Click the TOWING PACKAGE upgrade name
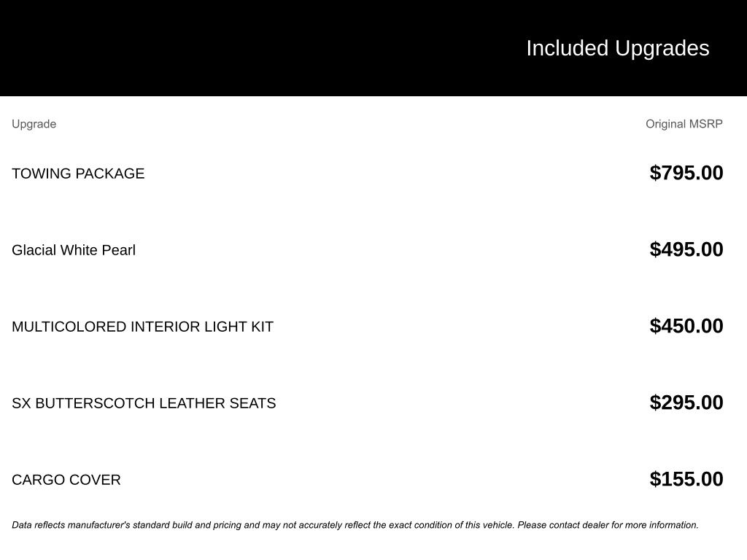 [x=78, y=174]
